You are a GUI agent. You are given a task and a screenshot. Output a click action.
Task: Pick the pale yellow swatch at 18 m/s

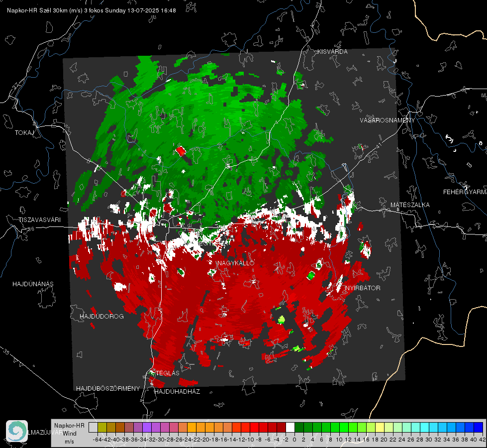pyautogui.click(x=380, y=428)
